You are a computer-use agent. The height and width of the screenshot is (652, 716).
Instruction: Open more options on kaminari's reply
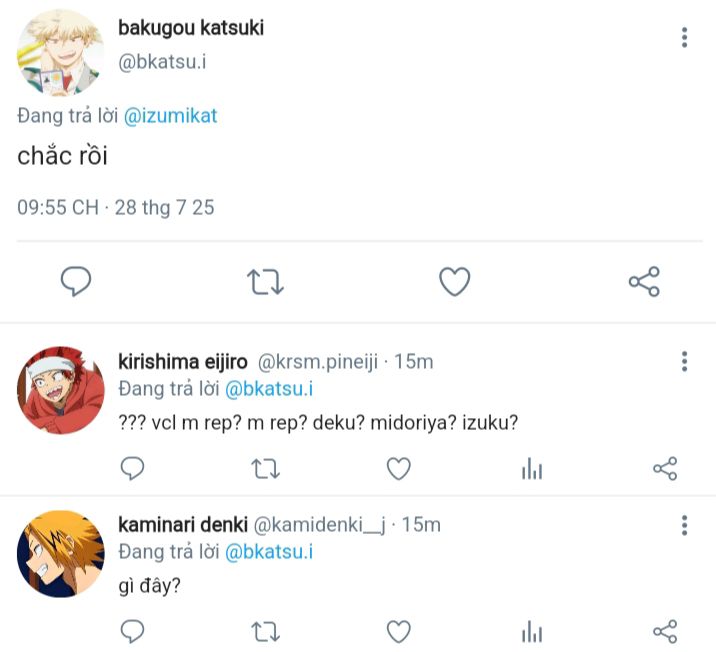tap(684, 525)
